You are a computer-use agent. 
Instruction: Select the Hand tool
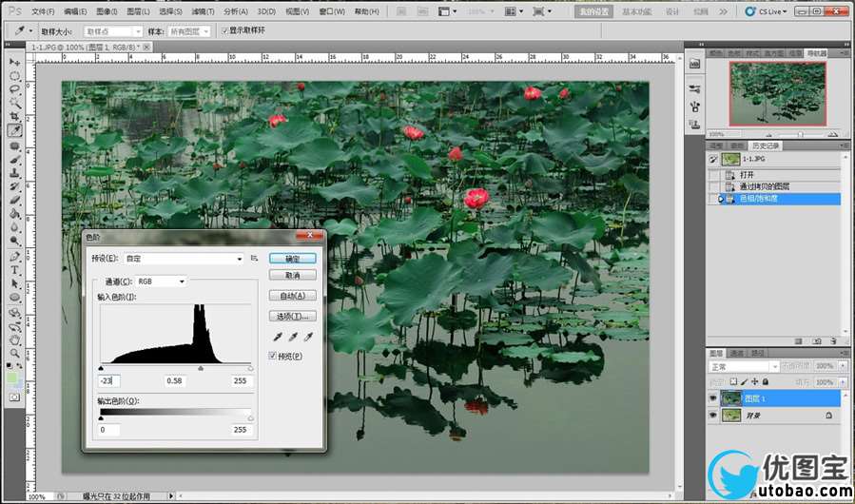tap(14, 340)
